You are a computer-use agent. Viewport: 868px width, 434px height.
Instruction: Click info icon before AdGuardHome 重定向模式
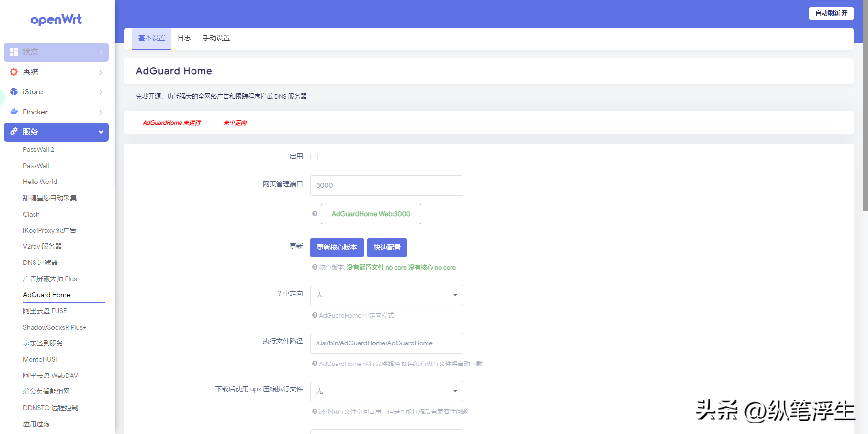click(x=315, y=315)
